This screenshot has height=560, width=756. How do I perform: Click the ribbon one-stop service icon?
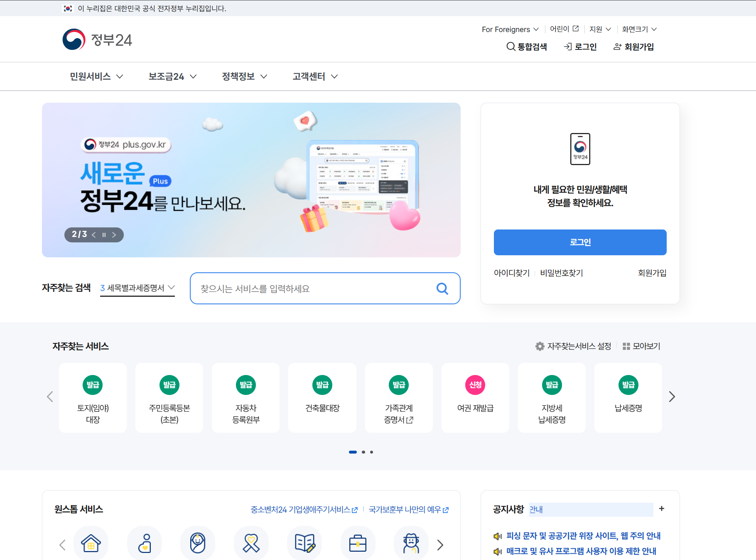click(x=251, y=543)
